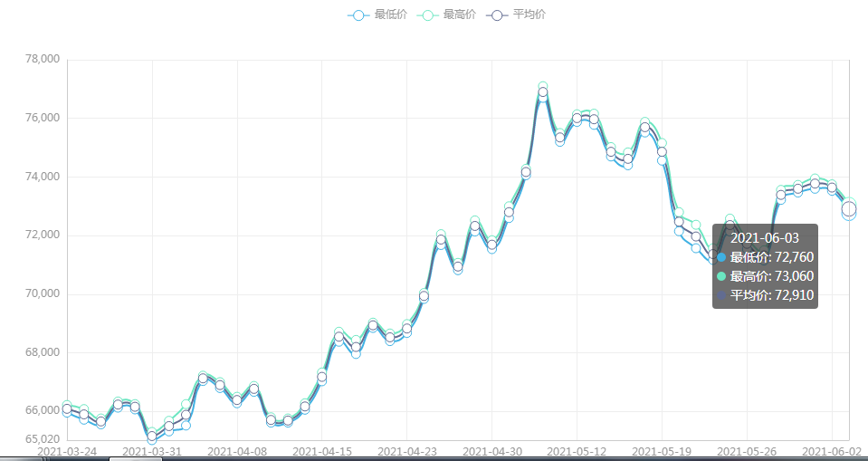
Task: Toggle the 平均价 legend label
Action: click(529, 14)
